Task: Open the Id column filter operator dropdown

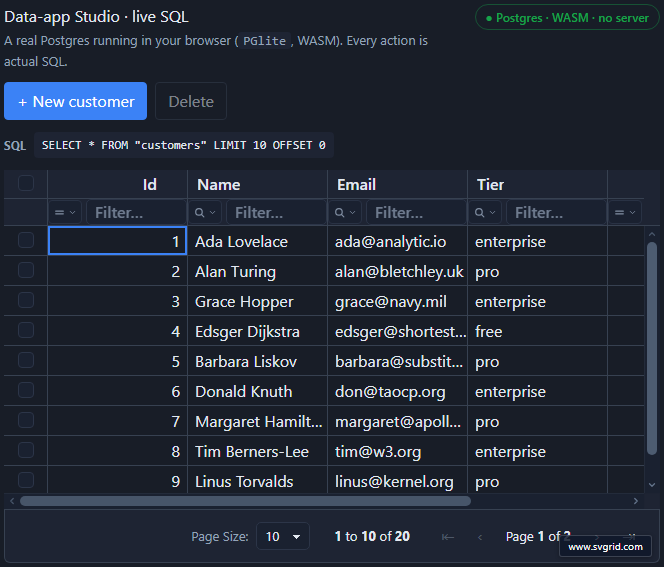Action: 65,212
